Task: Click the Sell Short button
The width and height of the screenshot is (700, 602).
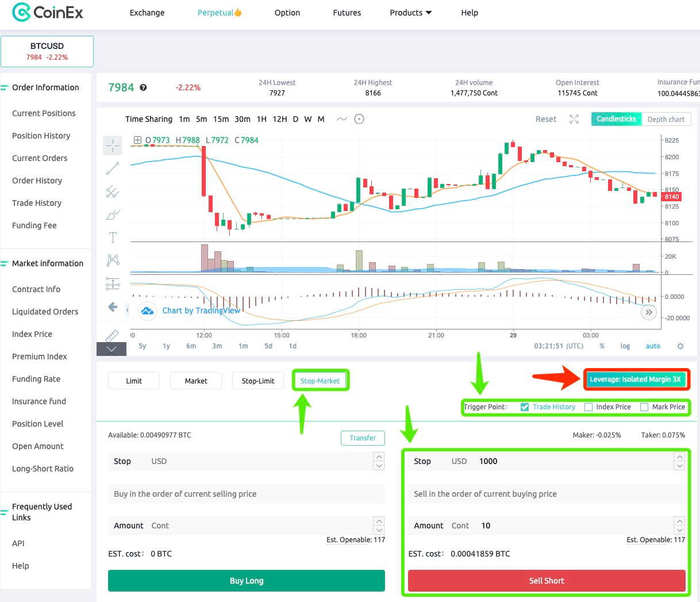Action: pos(547,581)
